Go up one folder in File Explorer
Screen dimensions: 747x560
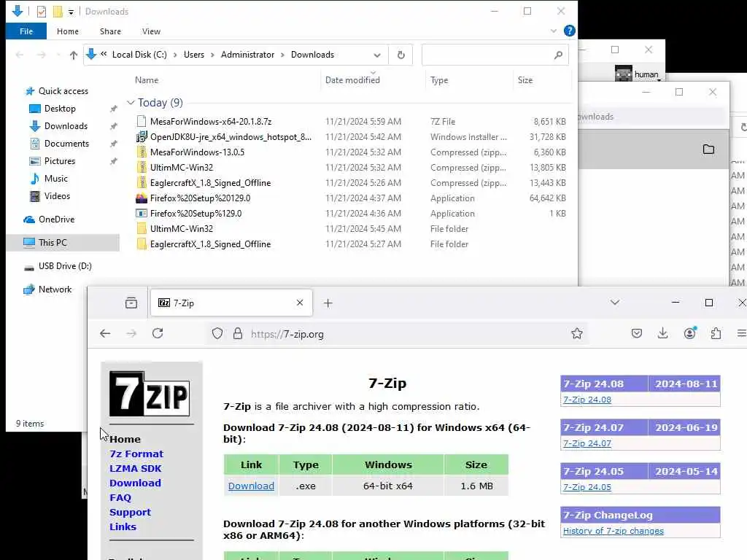tap(74, 55)
